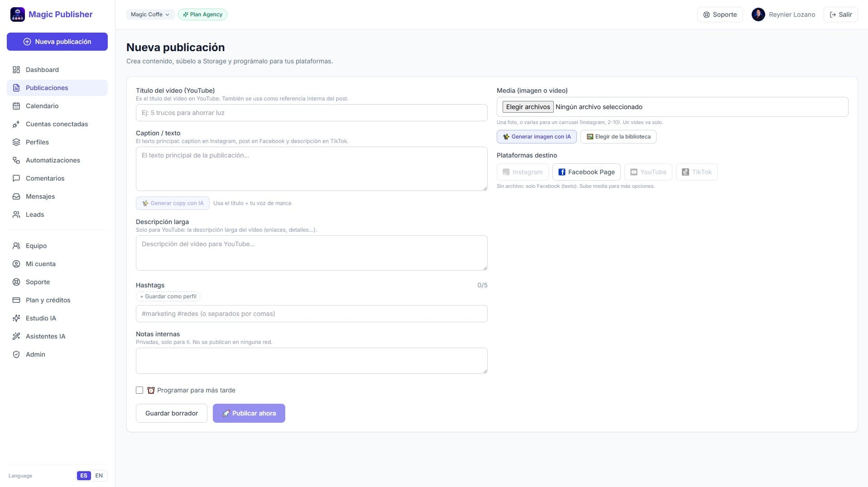Toggle Instagram destination platform
The width and height of the screenshot is (868, 487).
pos(523,172)
